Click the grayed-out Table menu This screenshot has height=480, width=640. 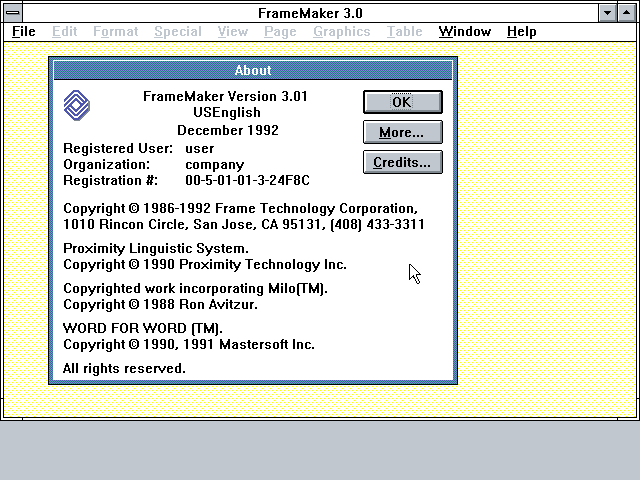(404, 31)
